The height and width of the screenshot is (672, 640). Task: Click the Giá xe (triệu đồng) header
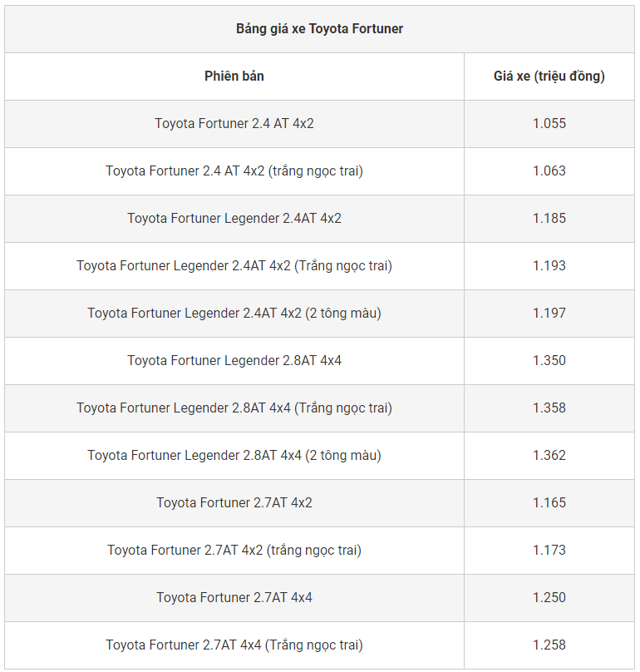549,77
